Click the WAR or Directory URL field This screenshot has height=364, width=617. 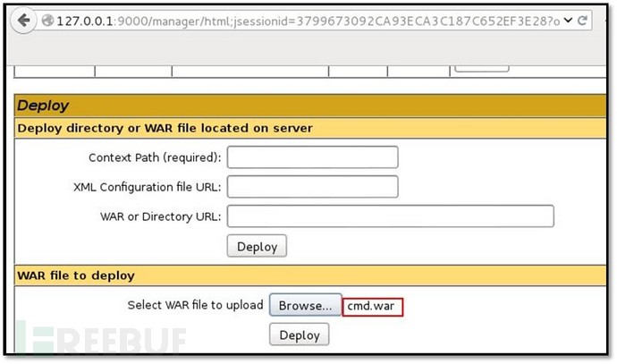391,216
